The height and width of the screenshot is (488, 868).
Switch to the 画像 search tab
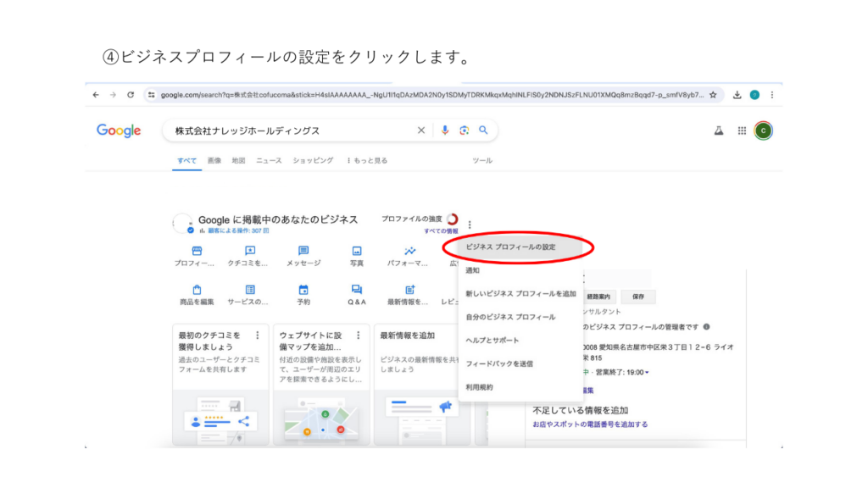coord(214,160)
